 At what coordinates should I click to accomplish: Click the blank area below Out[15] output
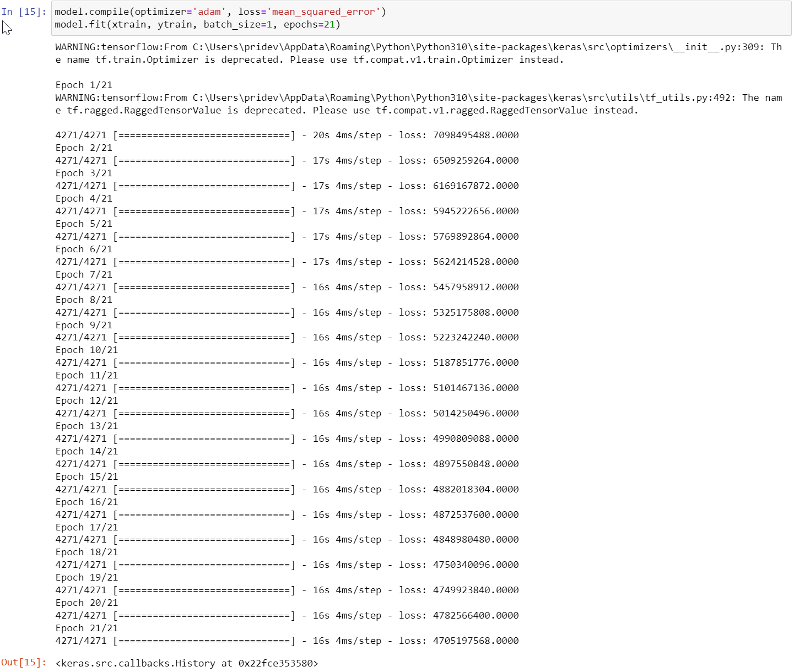pyautogui.click(x=386, y=669)
